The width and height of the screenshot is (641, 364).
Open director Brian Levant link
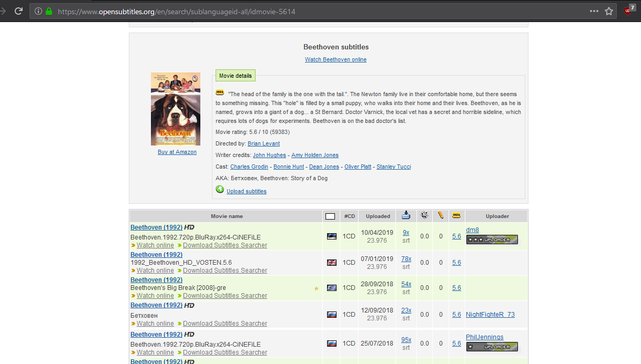coord(263,143)
